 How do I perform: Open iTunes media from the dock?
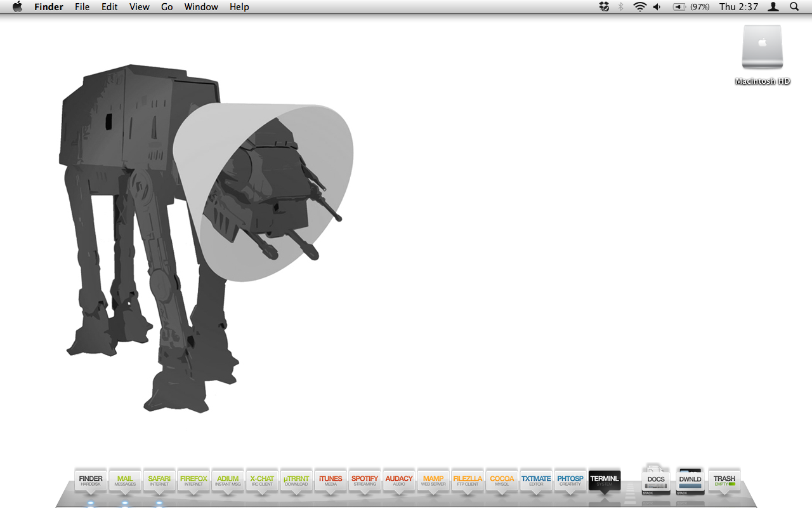pos(331,481)
